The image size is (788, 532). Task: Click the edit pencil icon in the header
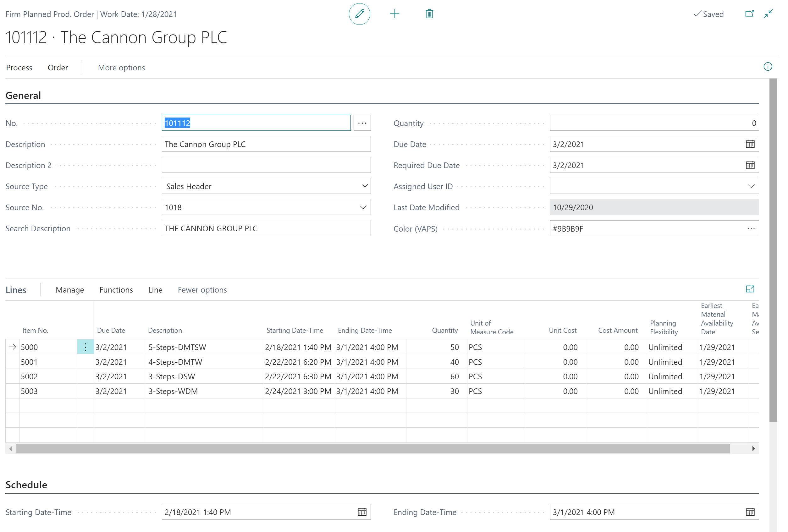359,14
